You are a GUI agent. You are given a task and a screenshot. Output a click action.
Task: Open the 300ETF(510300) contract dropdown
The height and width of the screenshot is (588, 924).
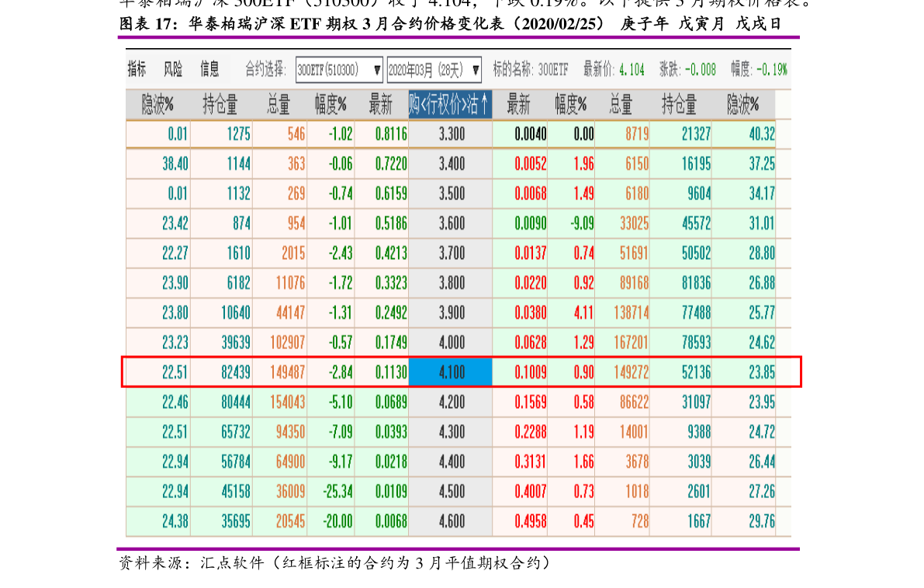339,70
